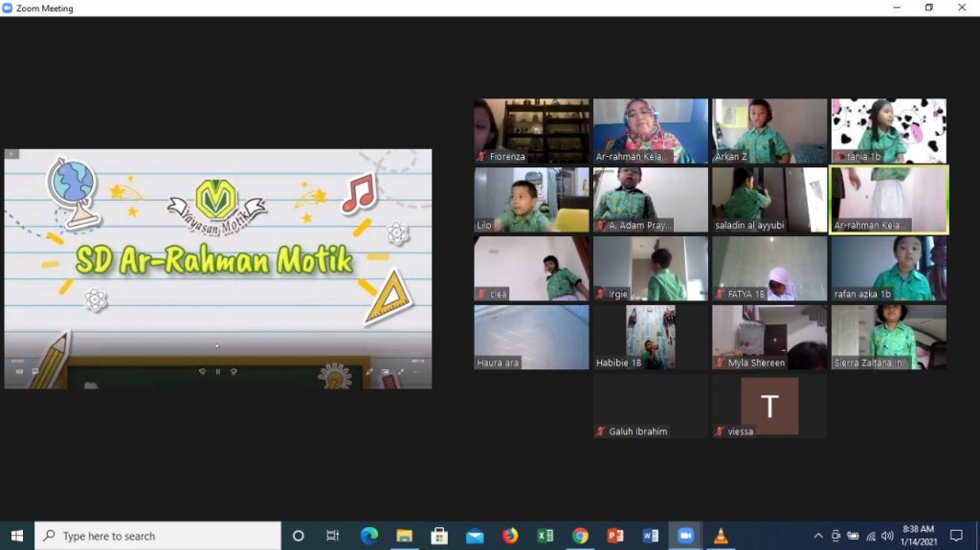Screen dimensions: 980x550
Task: Open the Windows notification center
Action: pos(955,536)
